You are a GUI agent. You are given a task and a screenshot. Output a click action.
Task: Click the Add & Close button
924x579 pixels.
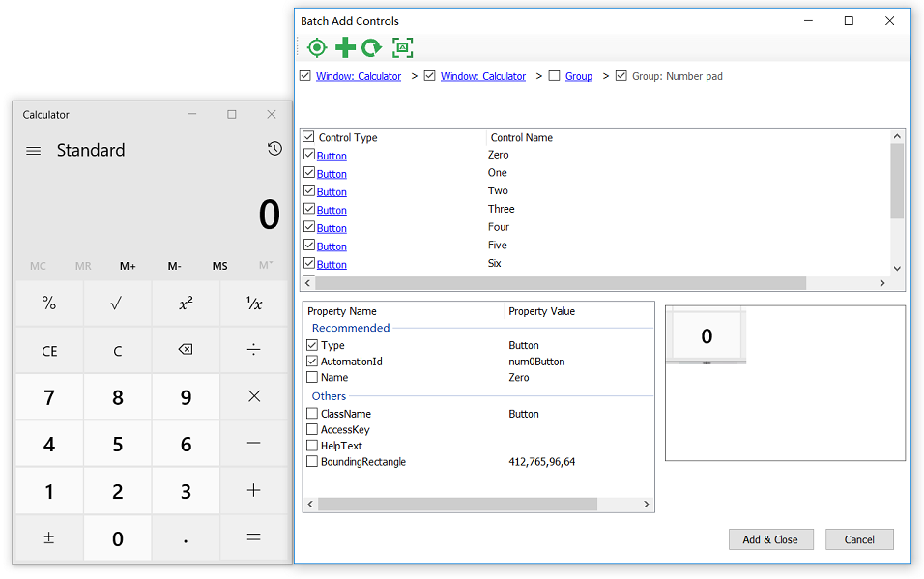pos(770,539)
